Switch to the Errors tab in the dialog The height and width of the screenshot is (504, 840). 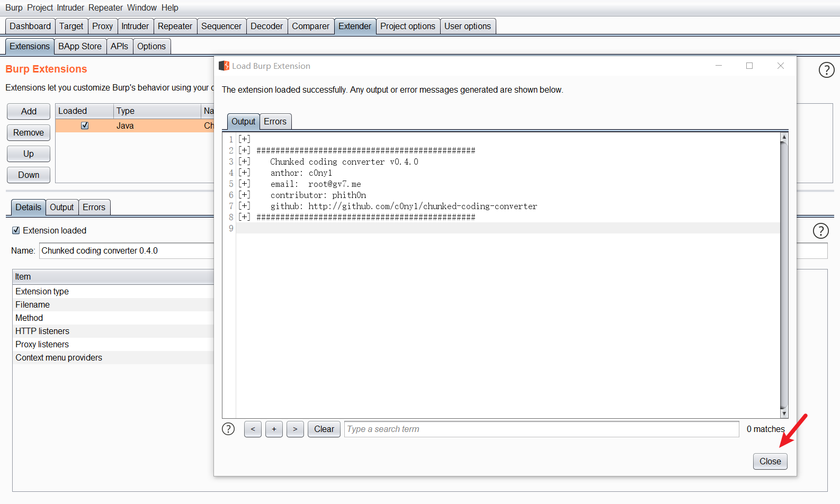(275, 121)
